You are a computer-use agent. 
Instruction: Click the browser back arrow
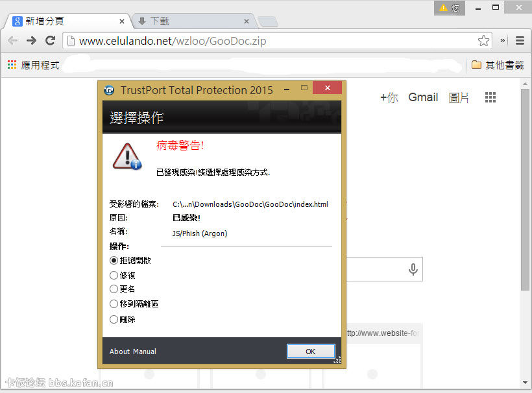click(12, 41)
